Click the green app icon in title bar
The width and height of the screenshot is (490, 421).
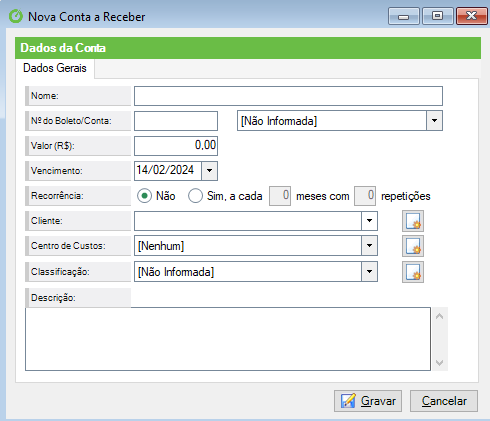(x=16, y=16)
